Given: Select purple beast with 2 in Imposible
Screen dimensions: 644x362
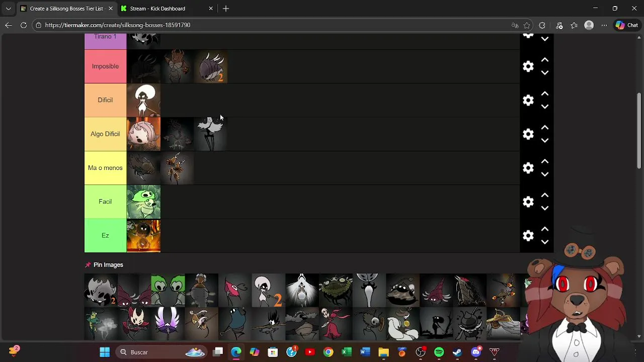Looking at the screenshot, I should pos(211,66).
